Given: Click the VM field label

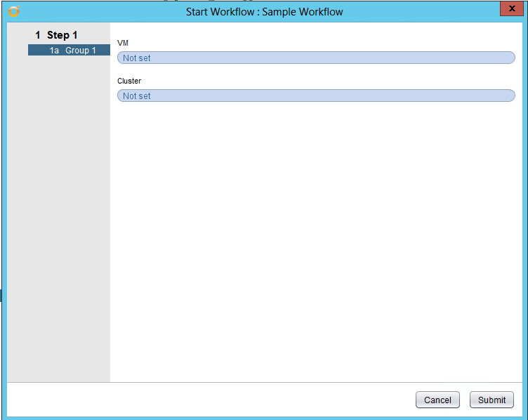Looking at the screenshot, I should pos(123,44).
